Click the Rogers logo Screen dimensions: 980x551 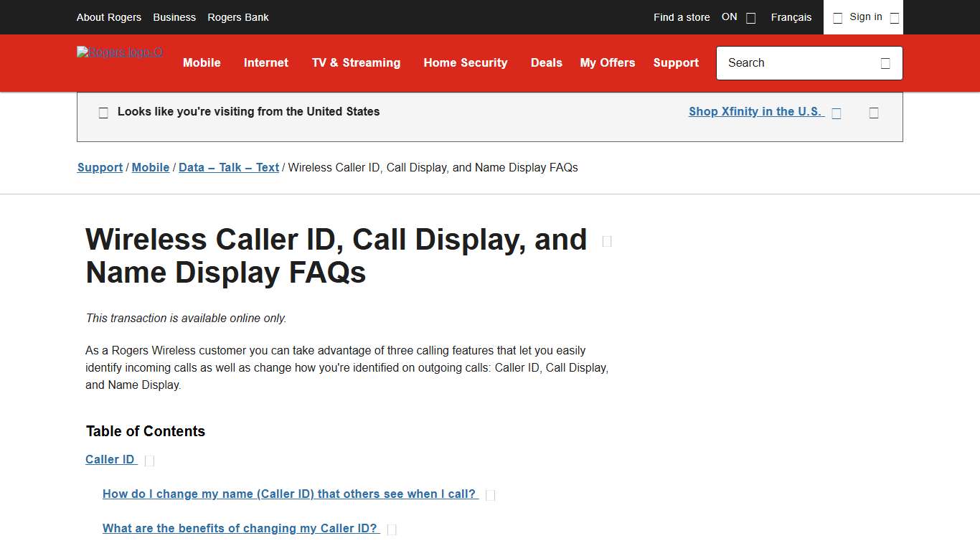point(119,52)
